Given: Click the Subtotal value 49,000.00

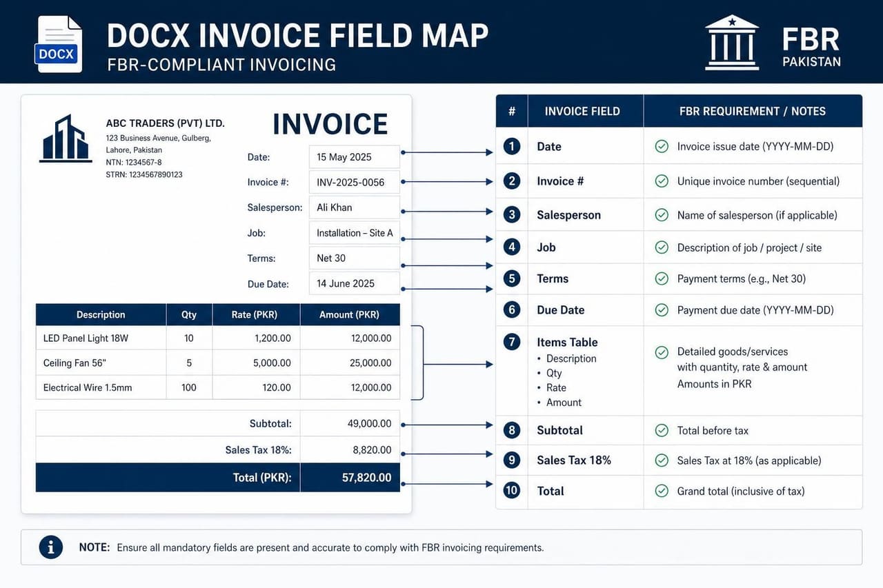Looking at the screenshot, I should [x=369, y=423].
